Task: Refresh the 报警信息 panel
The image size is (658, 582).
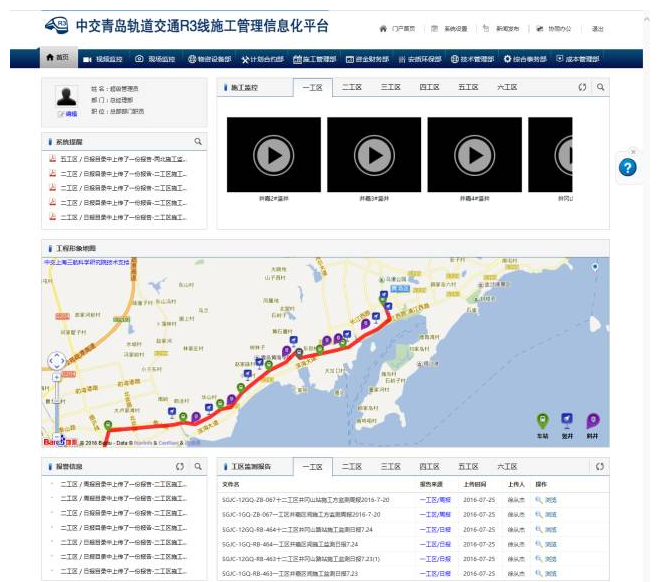Action: 180,466
